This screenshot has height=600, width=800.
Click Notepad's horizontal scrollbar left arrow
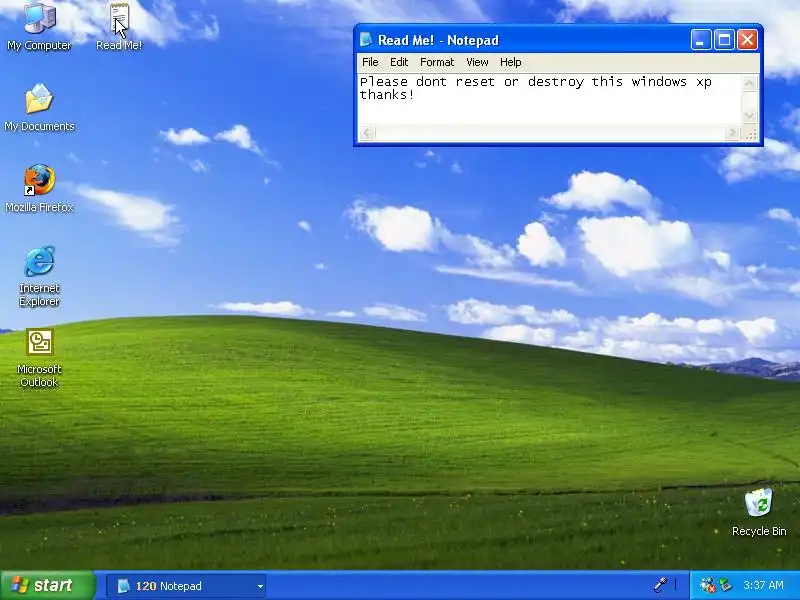click(367, 133)
